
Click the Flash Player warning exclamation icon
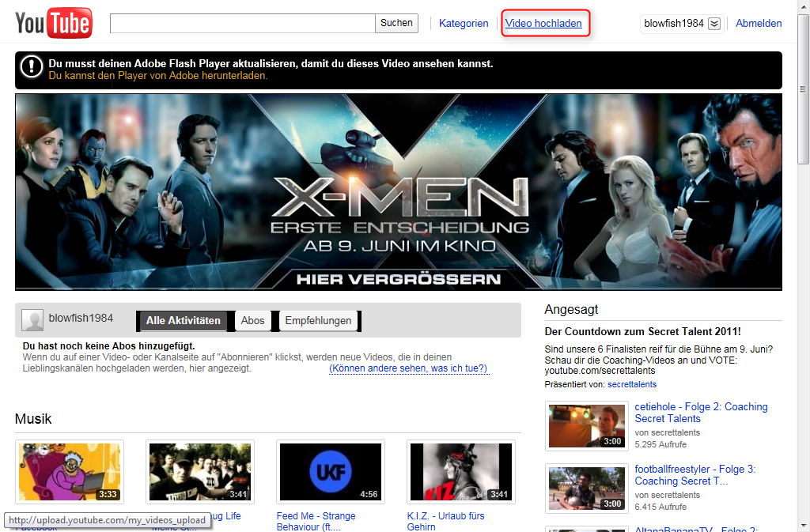[x=32, y=66]
